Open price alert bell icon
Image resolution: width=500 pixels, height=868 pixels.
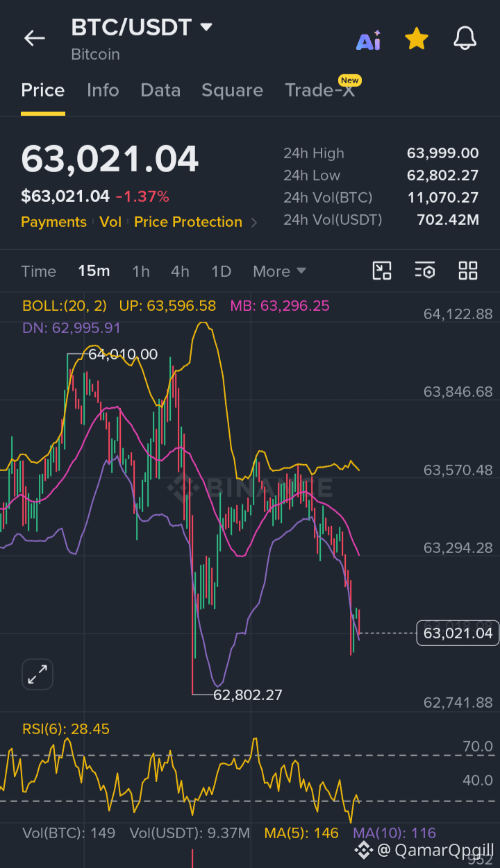point(465,39)
